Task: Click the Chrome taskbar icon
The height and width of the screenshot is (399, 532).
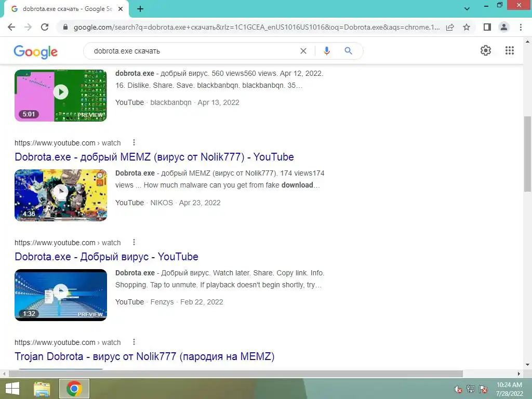Action: [74, 389]
